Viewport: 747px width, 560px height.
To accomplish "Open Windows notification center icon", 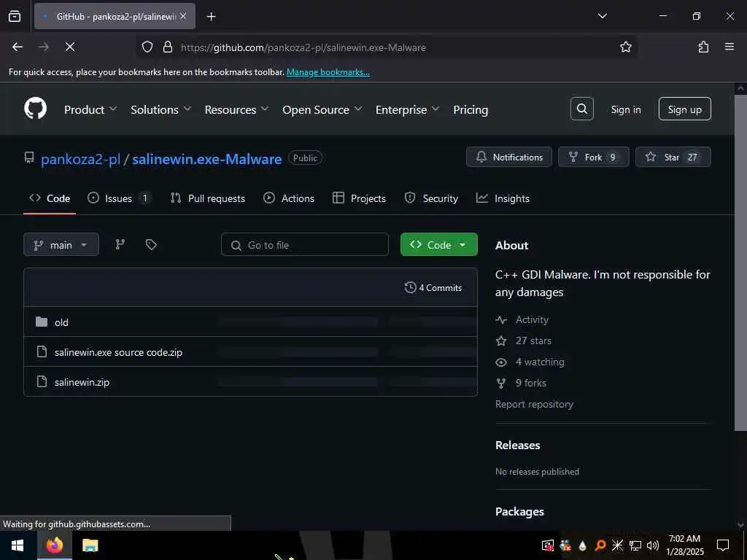I will click(723, 545).
